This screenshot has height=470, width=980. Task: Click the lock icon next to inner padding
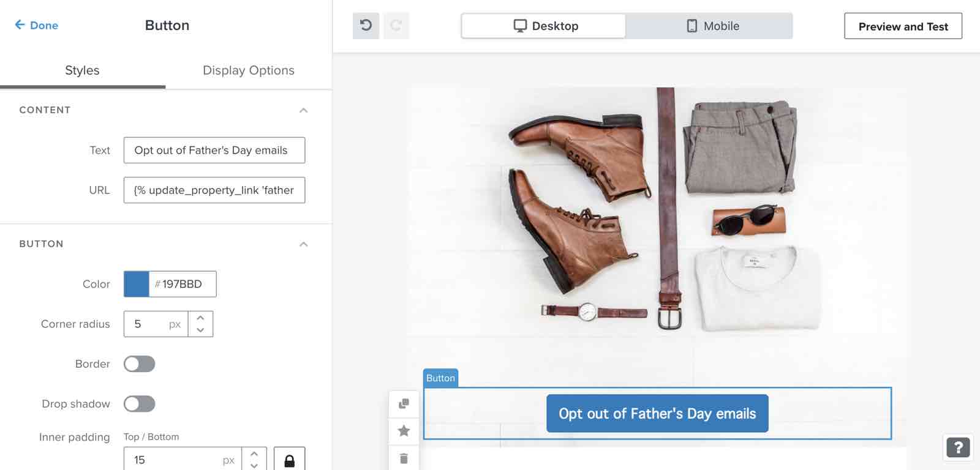pos(289,459)
